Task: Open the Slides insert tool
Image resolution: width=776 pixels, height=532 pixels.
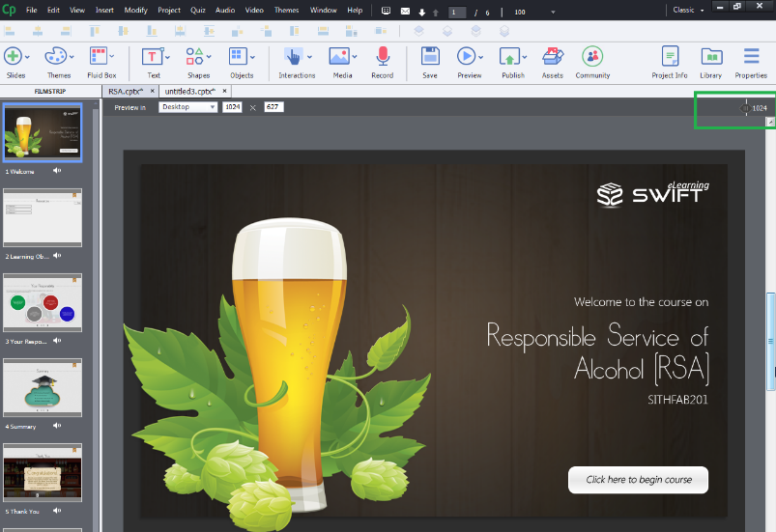Action: (13, 56)
